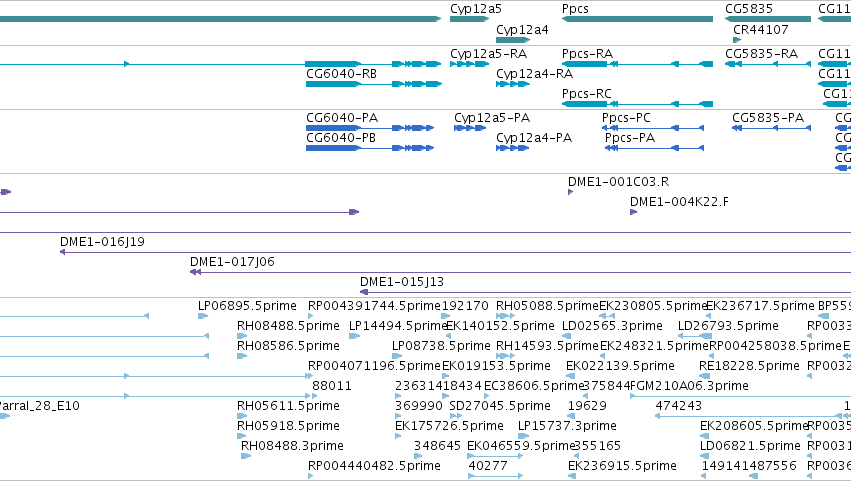Click the RH05611.5prime EST label

tap(288, 407)
